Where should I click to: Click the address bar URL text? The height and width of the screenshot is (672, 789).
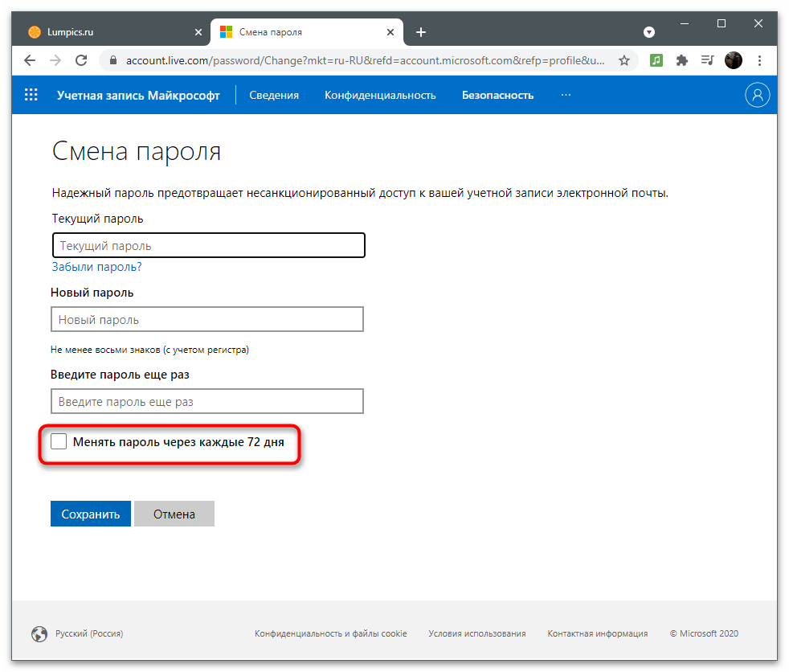(x=366, y=60)
